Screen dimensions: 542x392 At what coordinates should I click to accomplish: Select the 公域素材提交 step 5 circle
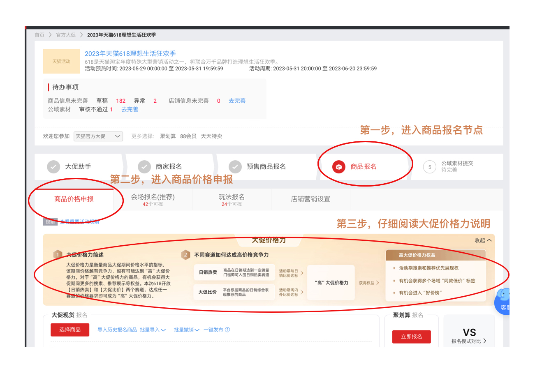[429, 167]
